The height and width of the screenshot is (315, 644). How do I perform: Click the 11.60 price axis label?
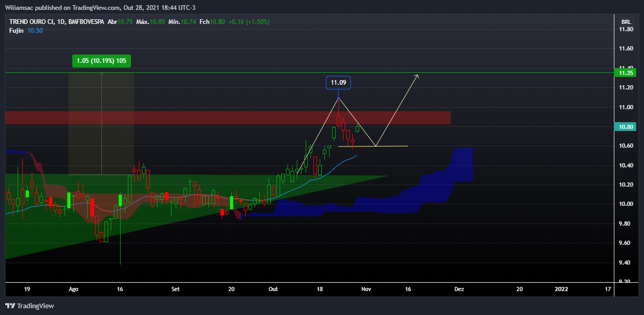(626, 49)
